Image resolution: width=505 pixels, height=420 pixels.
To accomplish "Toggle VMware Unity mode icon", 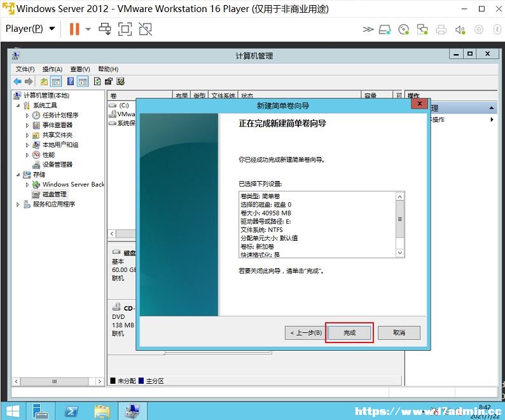I will [146, 29].
